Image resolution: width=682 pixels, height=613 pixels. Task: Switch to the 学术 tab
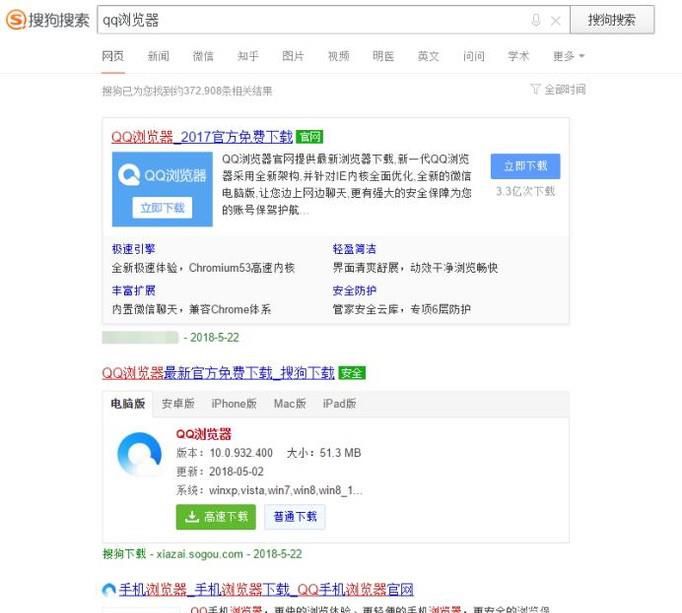click(x=518, y=56)
